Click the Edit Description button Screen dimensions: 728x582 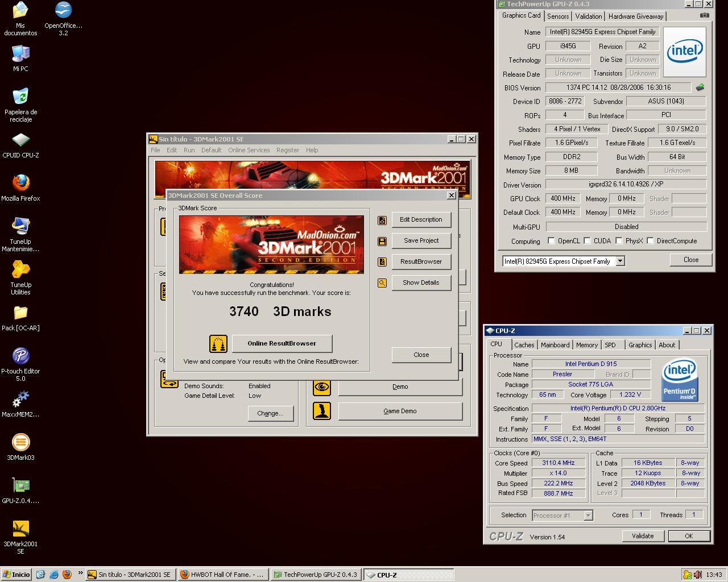tap(421, 220)
